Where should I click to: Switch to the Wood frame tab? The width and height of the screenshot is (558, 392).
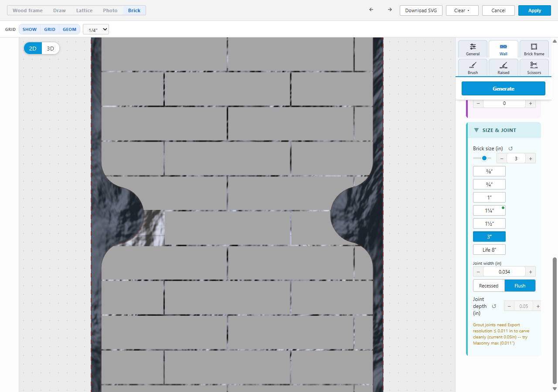click(x=27, y=10)
